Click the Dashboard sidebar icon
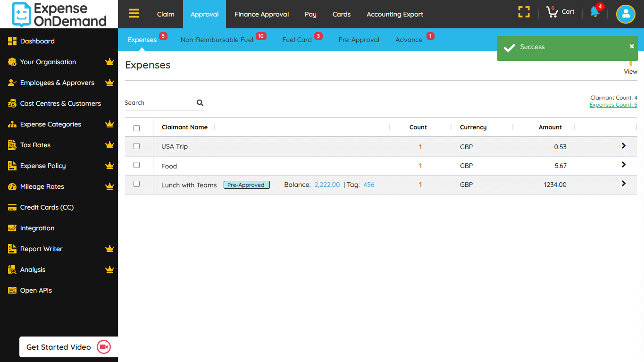 click(x=12, y=41)
